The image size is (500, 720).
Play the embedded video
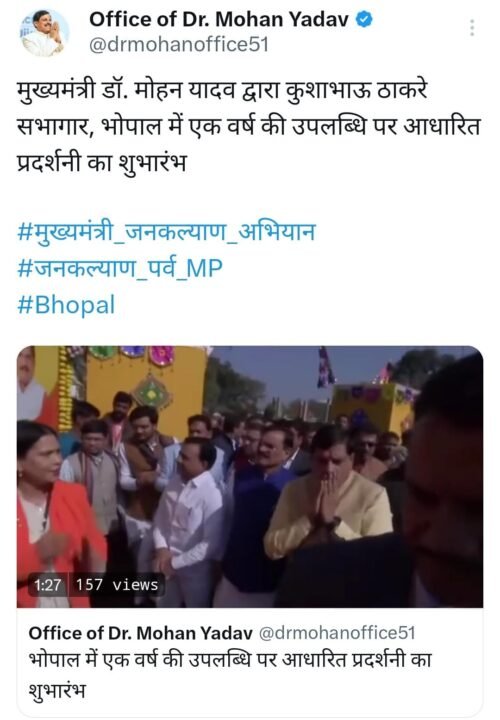pyautogui.click(x=250, y=477)
